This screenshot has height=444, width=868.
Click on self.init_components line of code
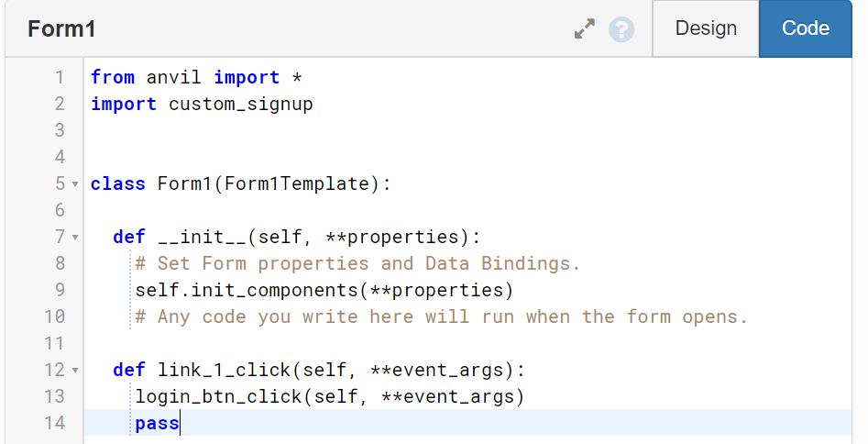(324, 291)
